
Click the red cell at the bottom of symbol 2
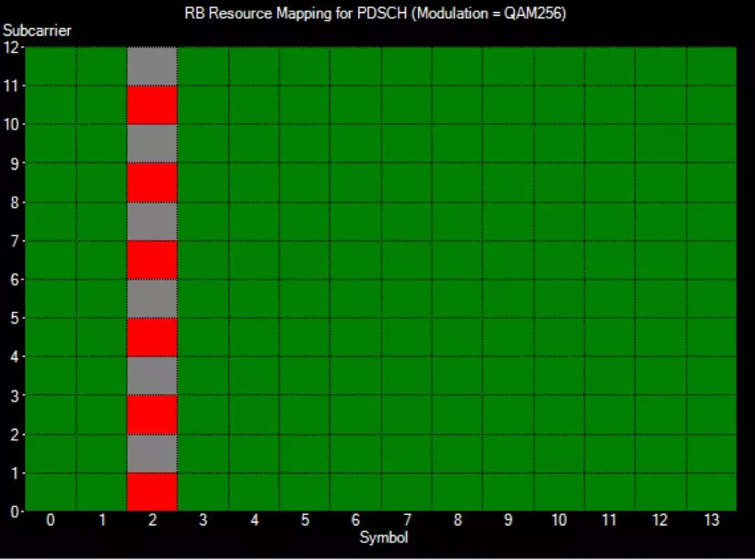pos(152,491)
